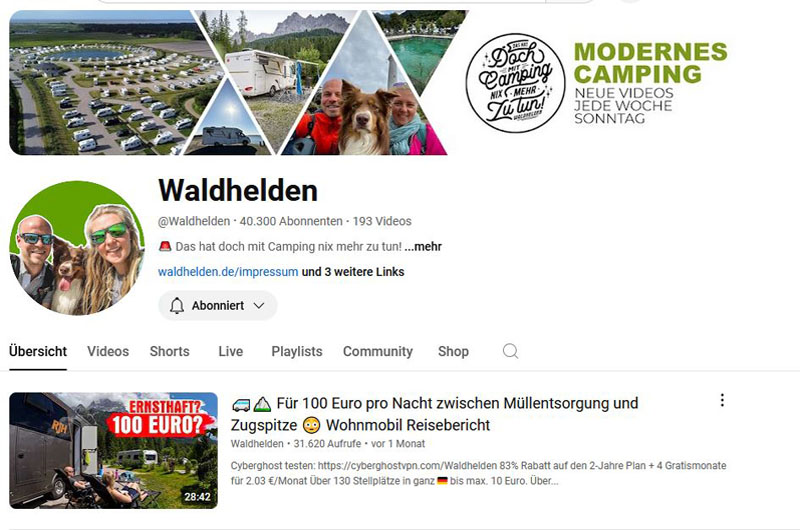Click the Waldhelden name under the video title
Viewport: 800px width, 530px height.
(x=257, y=444)
